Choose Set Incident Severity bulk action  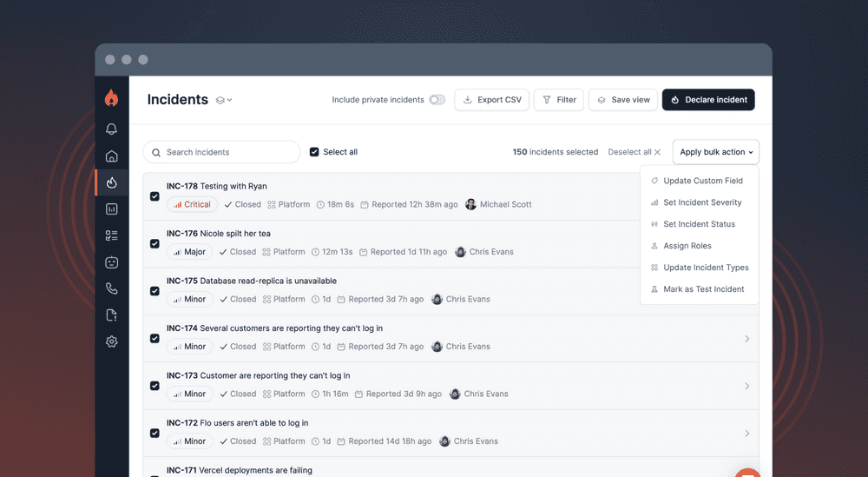point(699,202)
